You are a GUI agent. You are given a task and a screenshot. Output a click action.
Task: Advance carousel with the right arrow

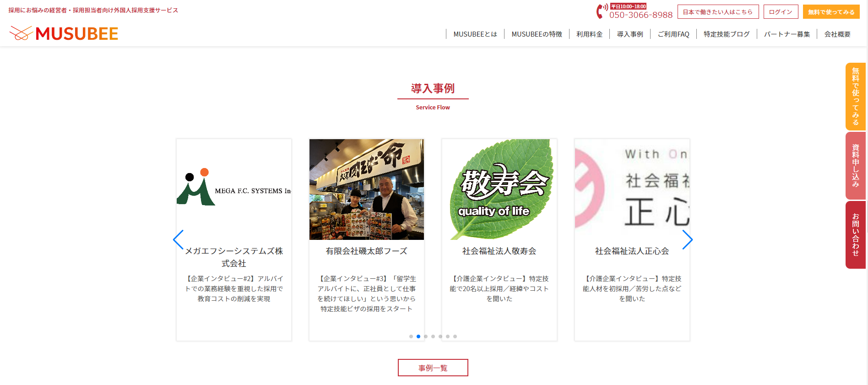[x=687, y=239]
